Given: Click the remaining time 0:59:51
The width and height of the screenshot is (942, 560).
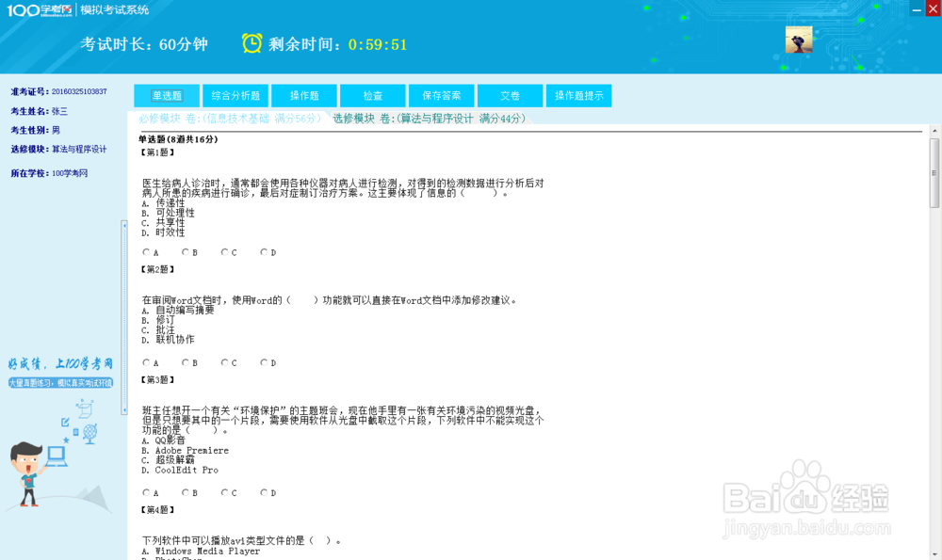Looking at the screenshot, I should [x=378, y=44].
